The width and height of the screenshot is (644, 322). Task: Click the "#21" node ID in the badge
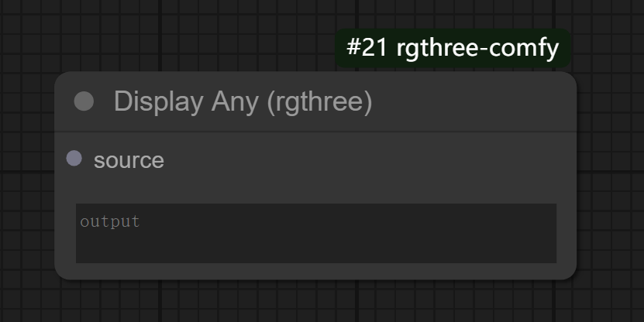[367, 48]
